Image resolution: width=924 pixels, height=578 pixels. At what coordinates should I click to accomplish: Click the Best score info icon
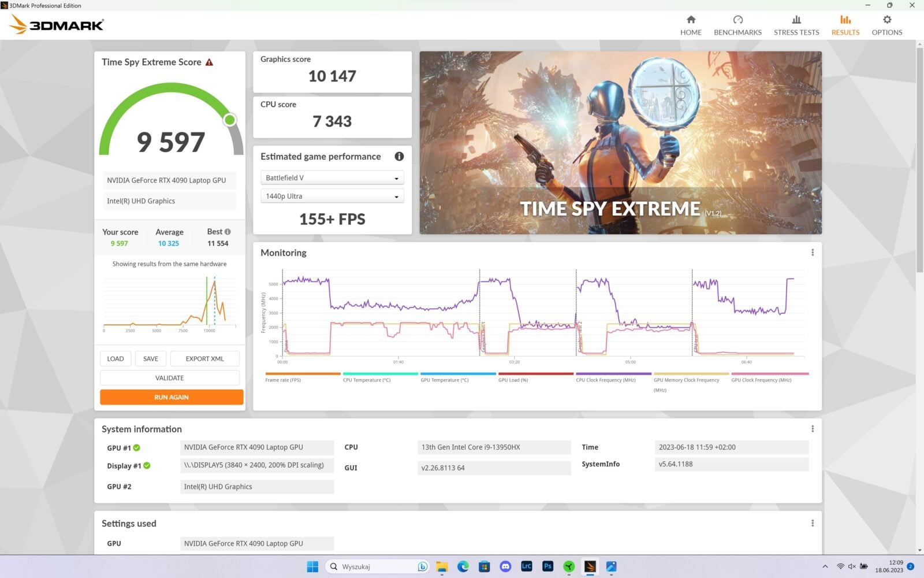tap(228, 232)
